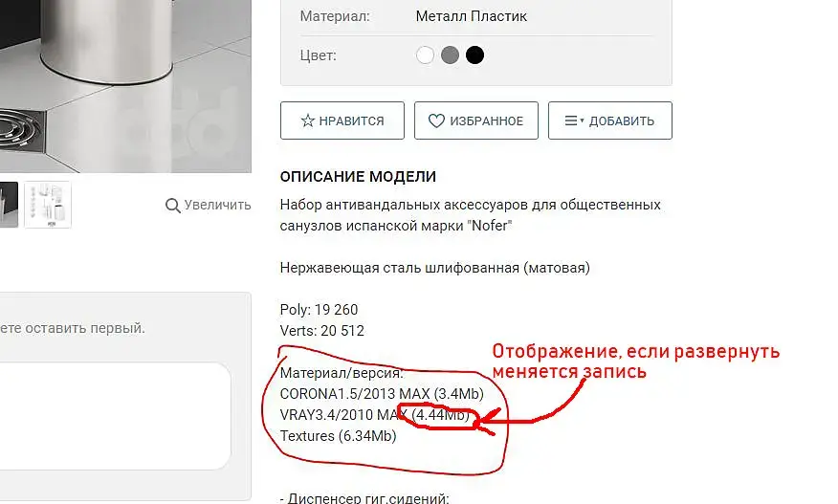Click the Диспенсер гиг.сидений line
The width and height of the screenshot is (838, 504).
pos(364,498)
